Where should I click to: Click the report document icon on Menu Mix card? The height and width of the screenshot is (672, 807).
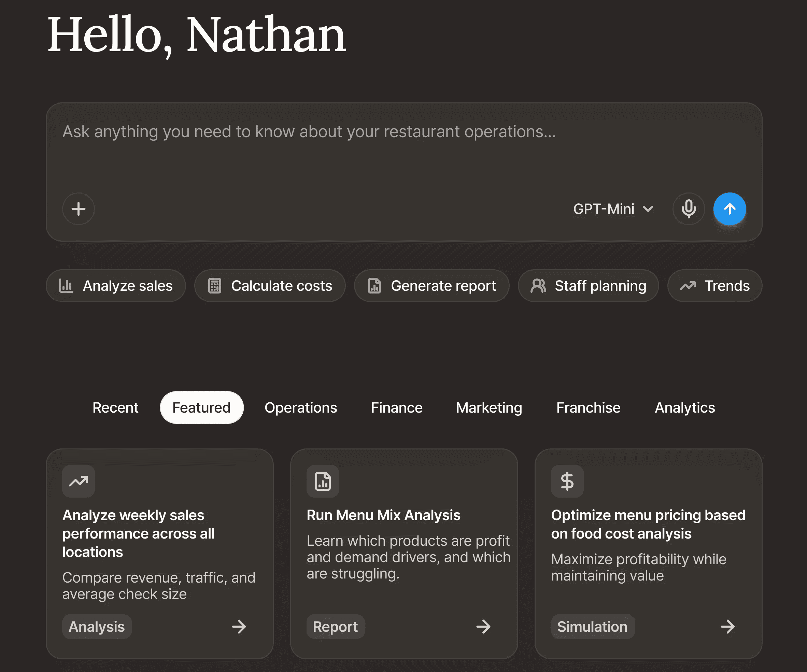point(323,481)
